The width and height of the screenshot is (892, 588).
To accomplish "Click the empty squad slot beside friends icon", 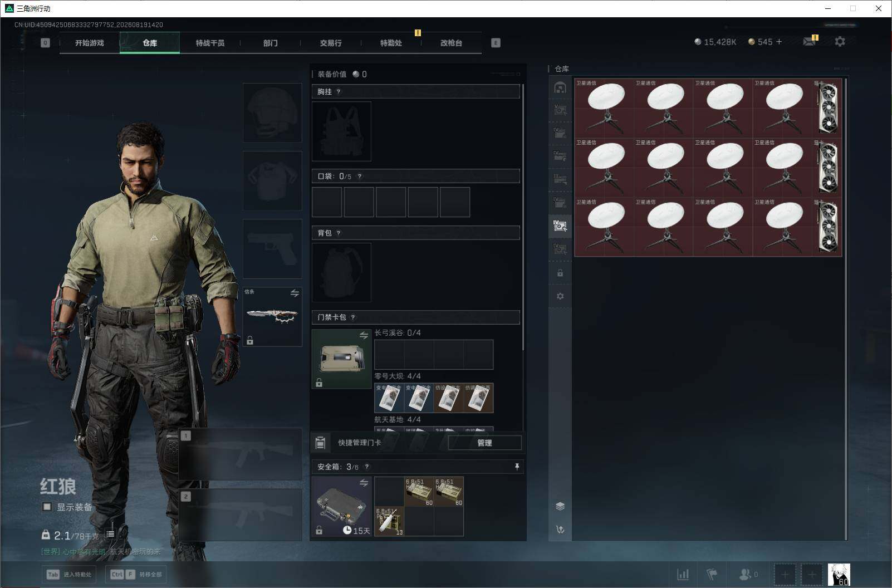I will click(x=785, y=574).
